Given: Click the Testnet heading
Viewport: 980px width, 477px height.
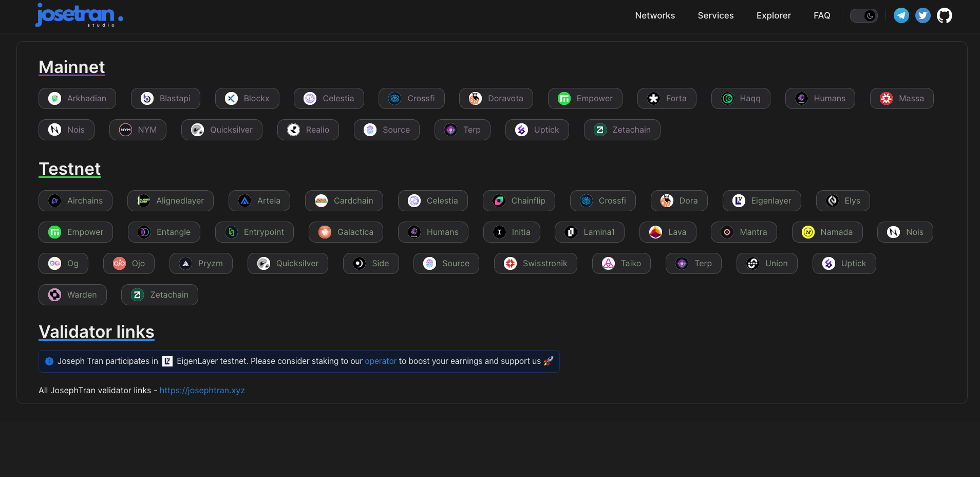Looking at the screenshot, I should (70, 169).
